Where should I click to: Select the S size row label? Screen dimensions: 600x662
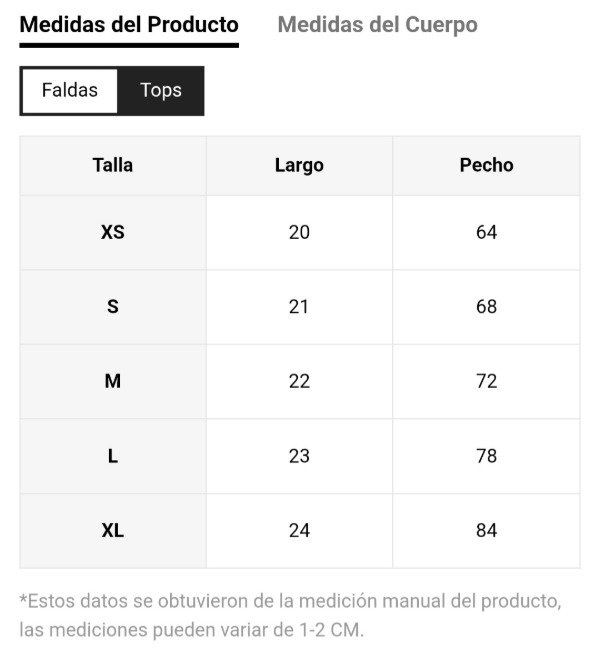pyautogui.click(x=113, y=307)
